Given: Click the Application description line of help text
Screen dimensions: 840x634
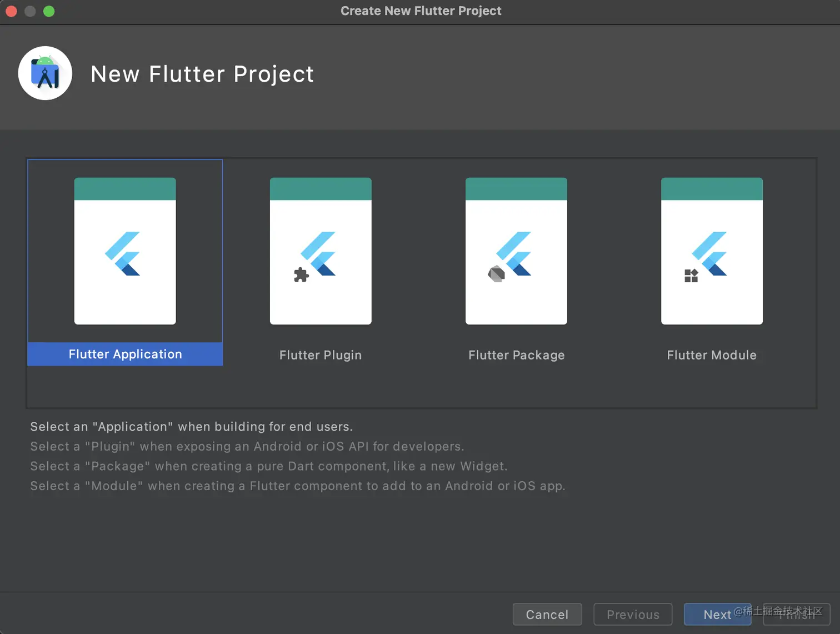Looking at the screenshot, I should tap(191, 426).
